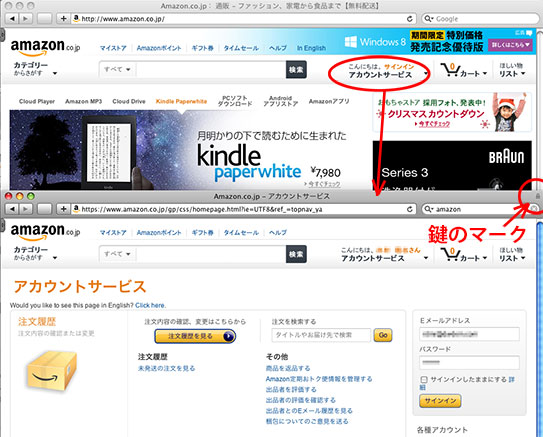The image size is (543, 437).
Task: Follow the 'Click here' English page link
Action: click(x=150, y=305)
